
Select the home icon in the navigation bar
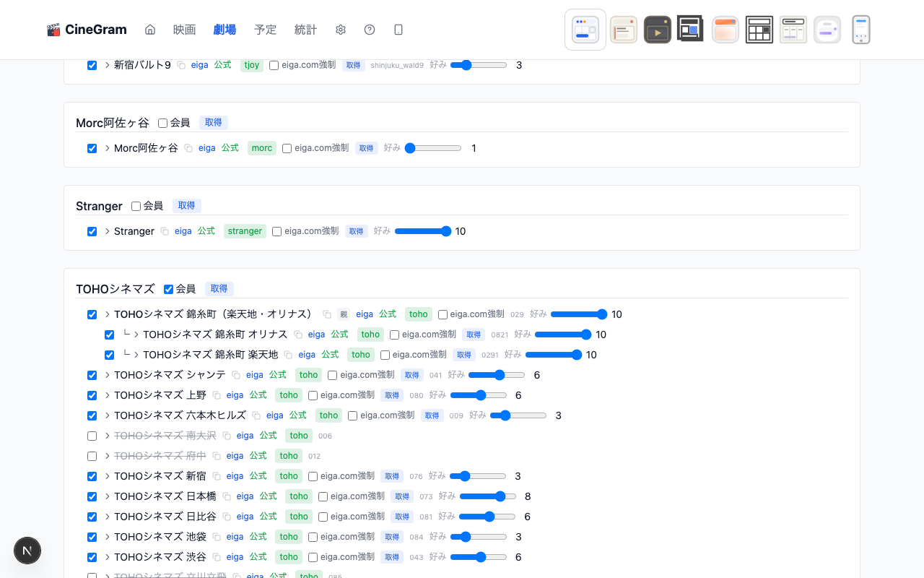[x=149, y=30]
